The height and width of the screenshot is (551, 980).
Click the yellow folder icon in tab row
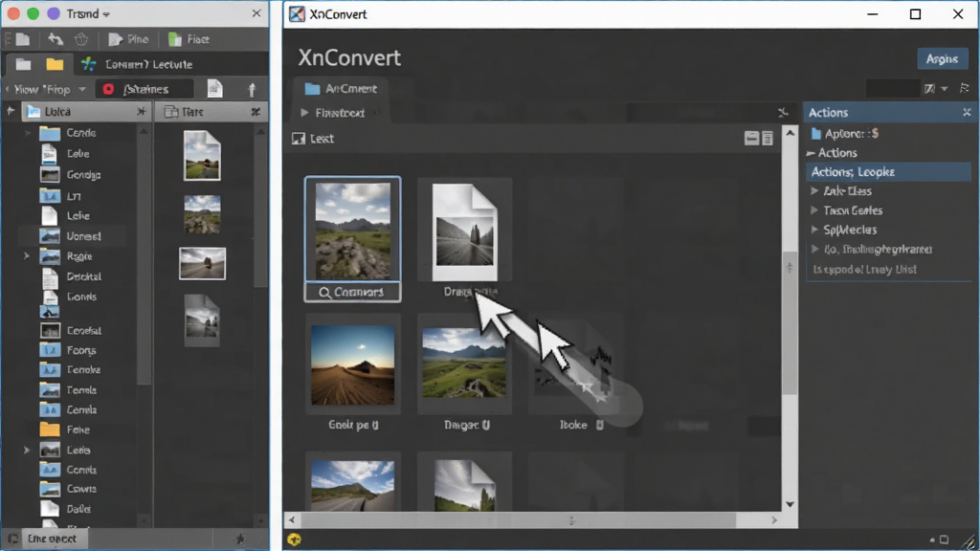[x=55, y=64]
